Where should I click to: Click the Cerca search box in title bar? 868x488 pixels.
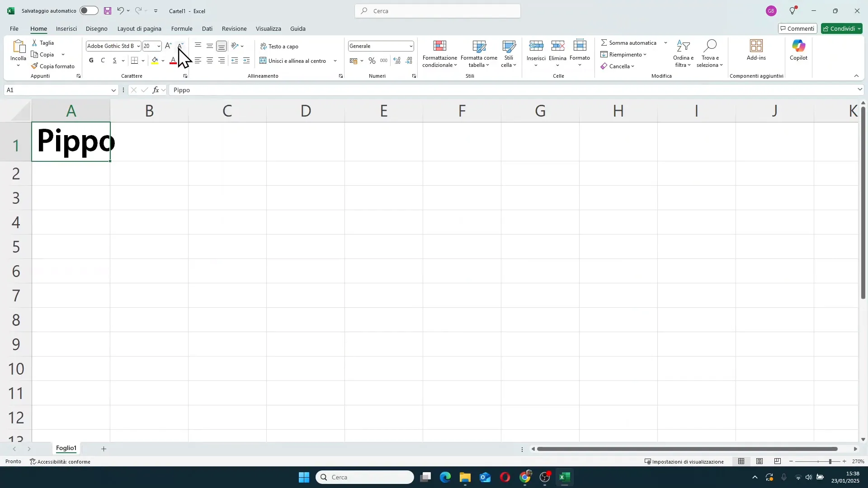pos(438,11)
